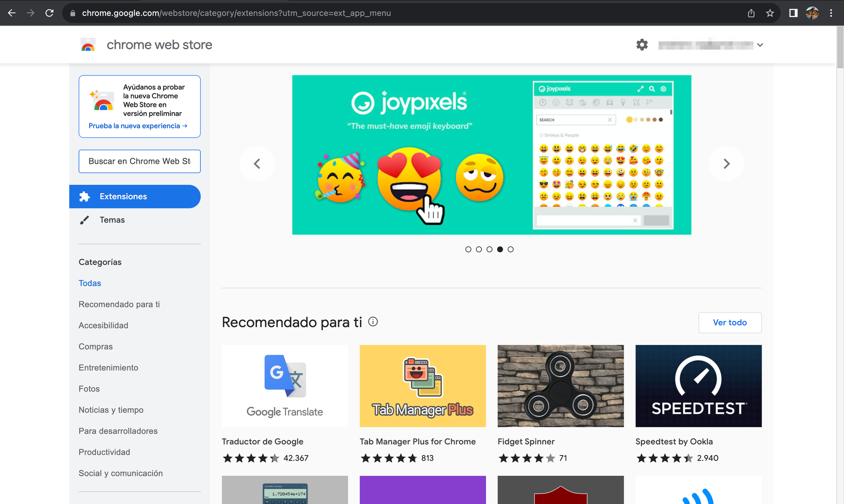This screenshot has width=844, height=504.
Task: Click the Temas brush icon
Action: [x=84, y=220]
